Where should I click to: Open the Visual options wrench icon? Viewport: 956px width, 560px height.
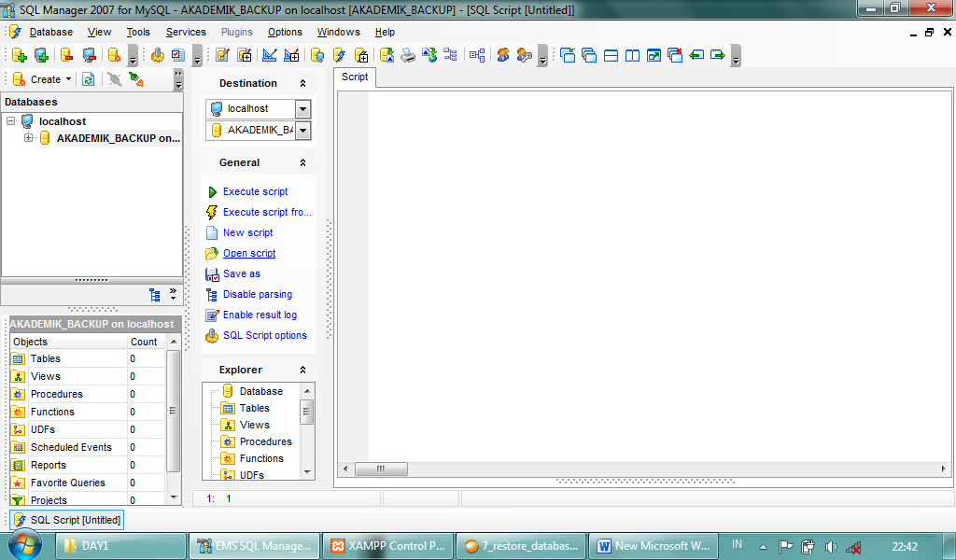pos(157,55)
